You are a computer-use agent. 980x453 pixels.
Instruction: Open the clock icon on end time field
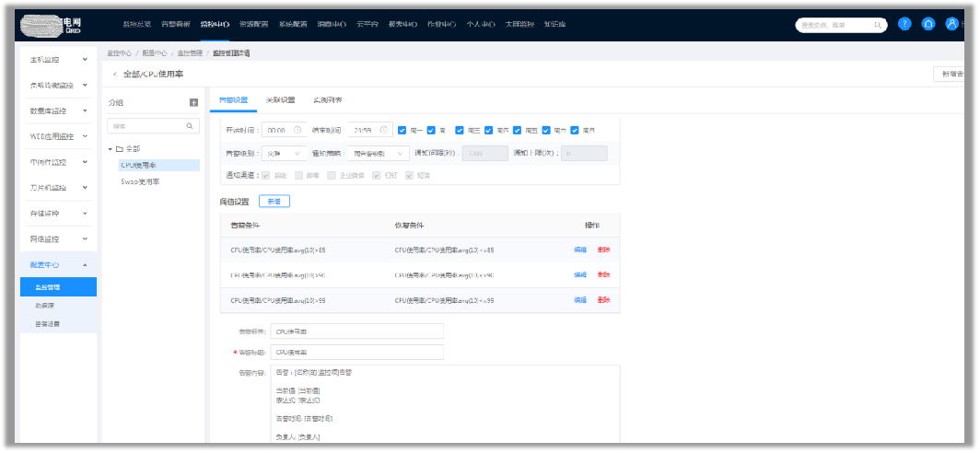click(384, 130)
